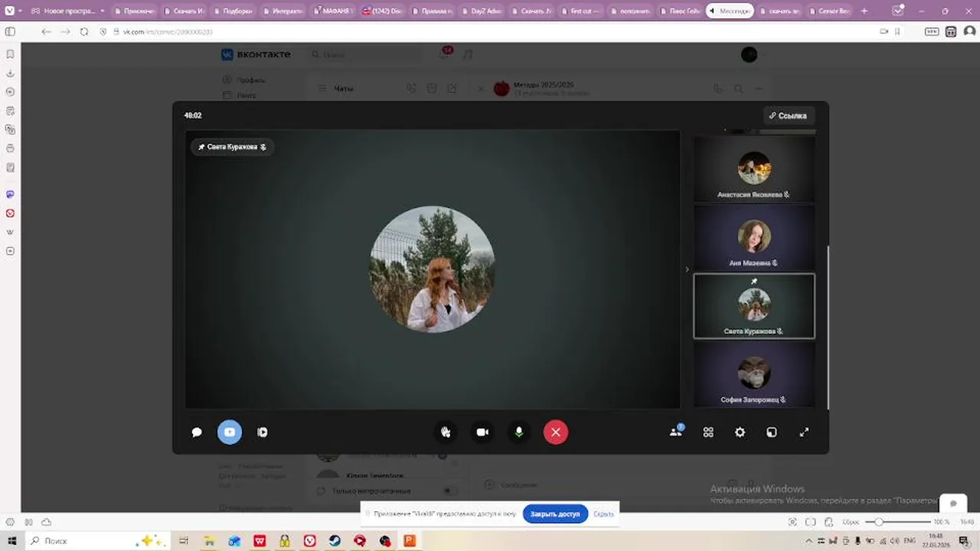Click the blue screen sharing button
980x551 pixels.
[x=230, y=432]
